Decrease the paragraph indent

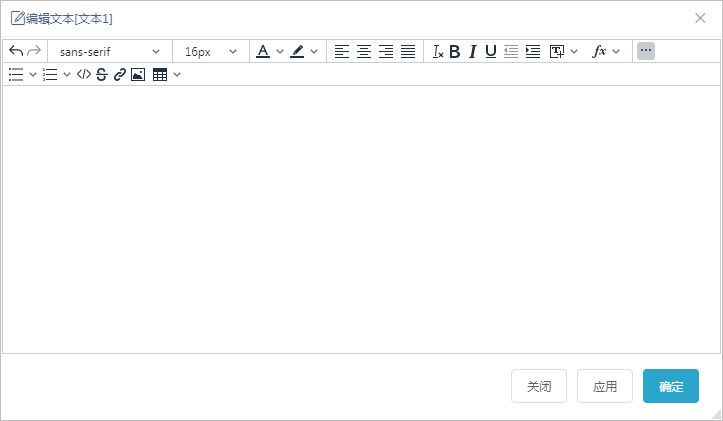tap(511, 51)
